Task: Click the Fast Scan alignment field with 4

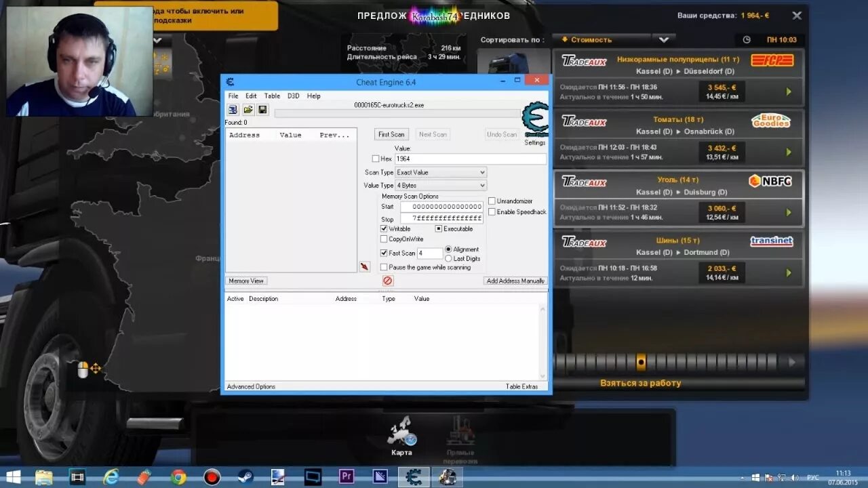Action: point(430,253)
